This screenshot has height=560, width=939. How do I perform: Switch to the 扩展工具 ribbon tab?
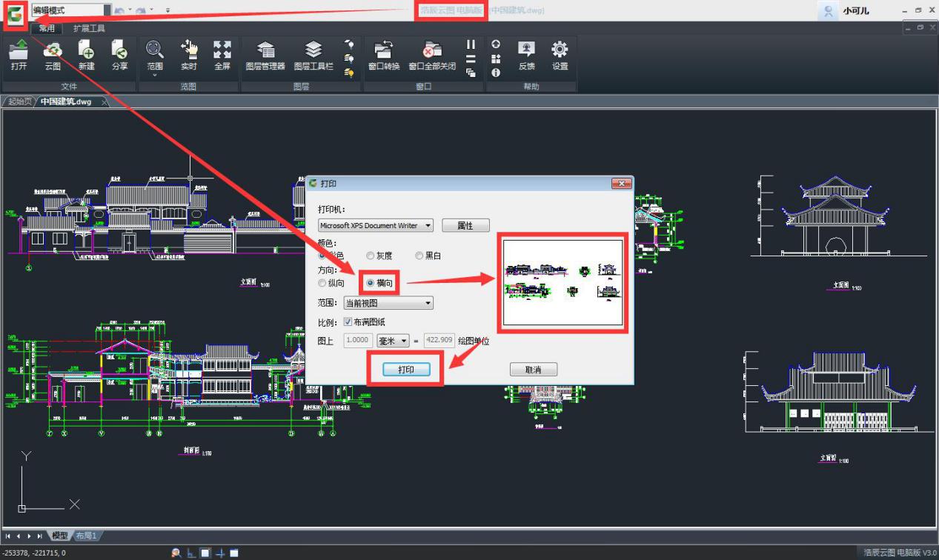tap(89, 28)
